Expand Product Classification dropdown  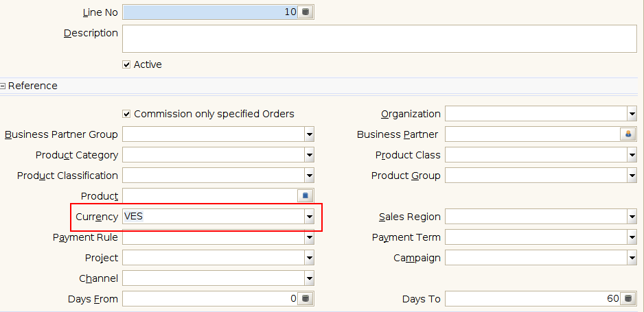(309, 176)
